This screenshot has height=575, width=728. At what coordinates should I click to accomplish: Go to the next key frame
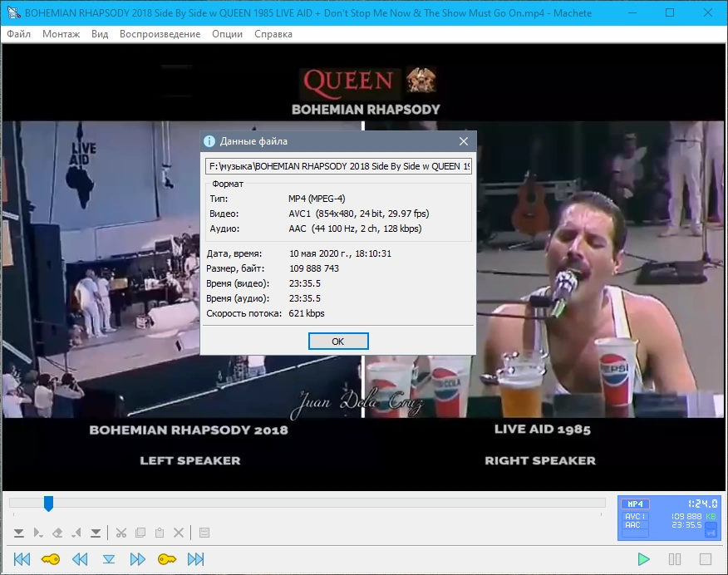click(167, 559)
